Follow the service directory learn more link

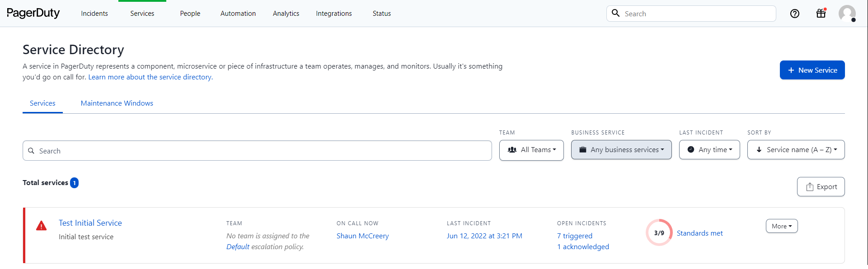point(150,77)
